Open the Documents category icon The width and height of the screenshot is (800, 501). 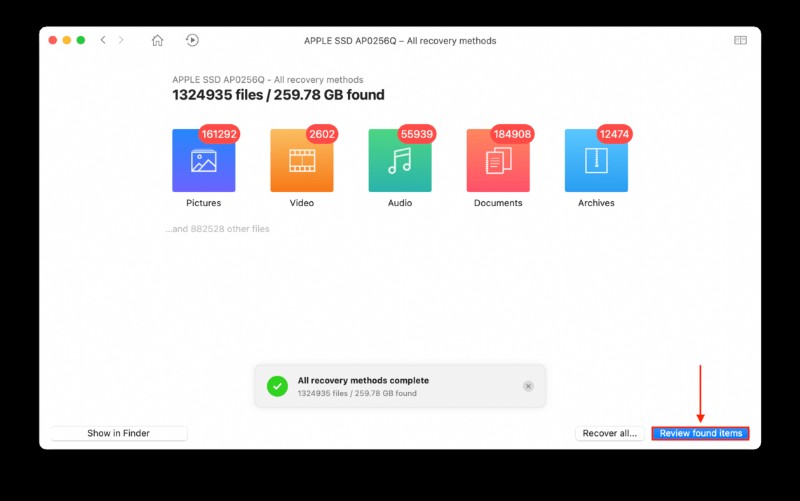(x=498, y=160)
